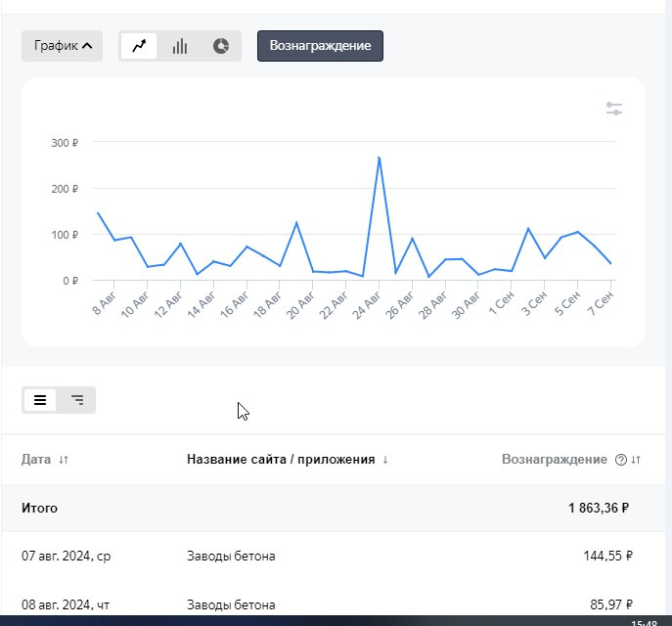Select flat list table view
Screen dimensions: 672x626
click(40, 400)
